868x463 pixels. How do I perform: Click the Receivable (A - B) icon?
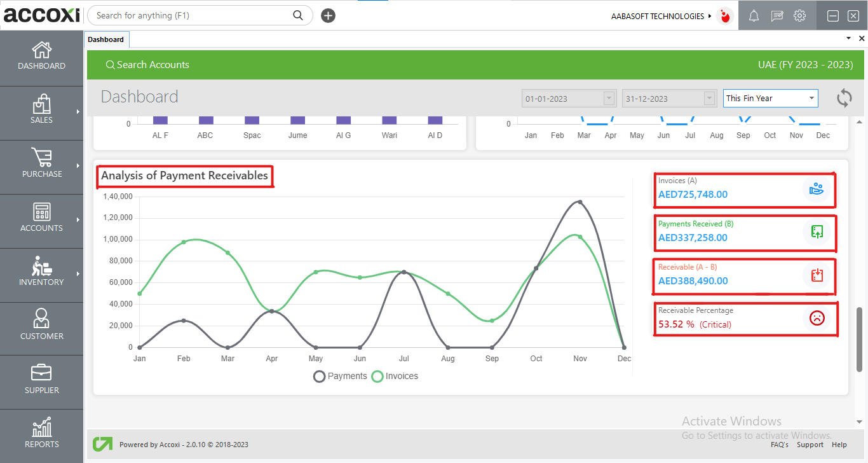coord(817,275)
